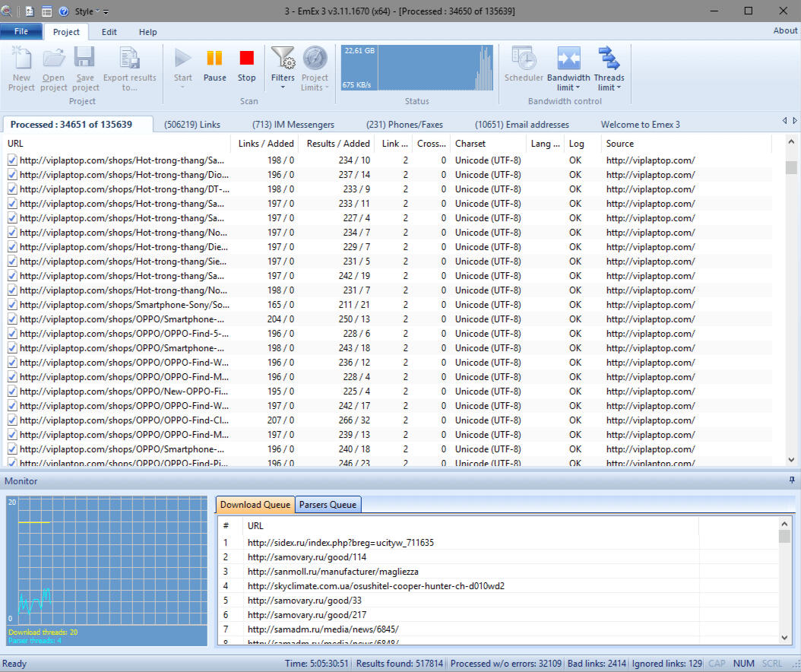Open the Scheduler
Image resolution: width=801 pixels, height=672 pixels.
[x=523, y=67]
